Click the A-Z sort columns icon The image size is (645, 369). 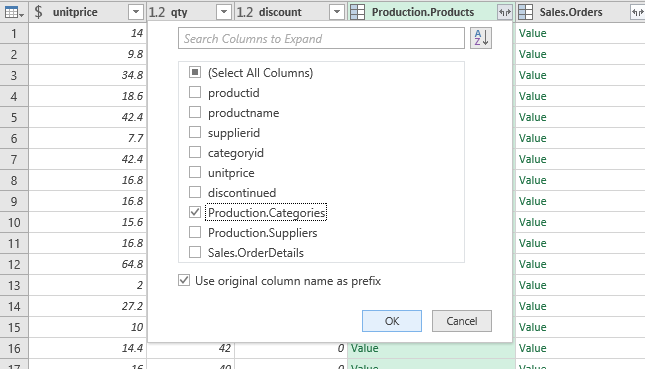pyautogui.click(x=480, y=38)
